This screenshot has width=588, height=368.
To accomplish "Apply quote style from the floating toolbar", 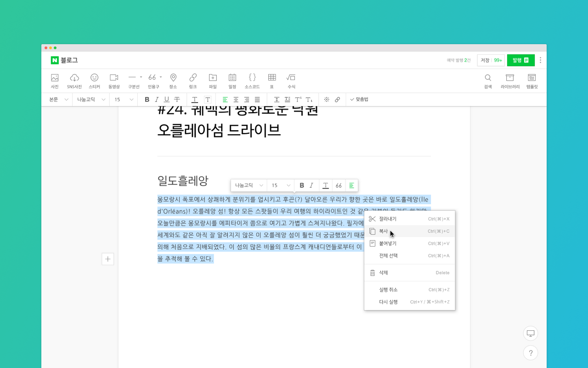I will [x=339, y=185].
